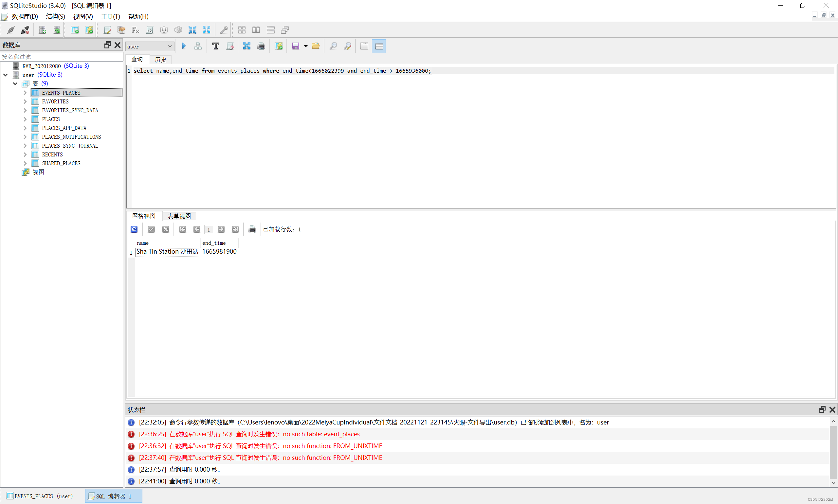The height and width of the screenshot is (504, 838).
Task: Open the user database selector dropdown
Action: (x=150, y=46)
